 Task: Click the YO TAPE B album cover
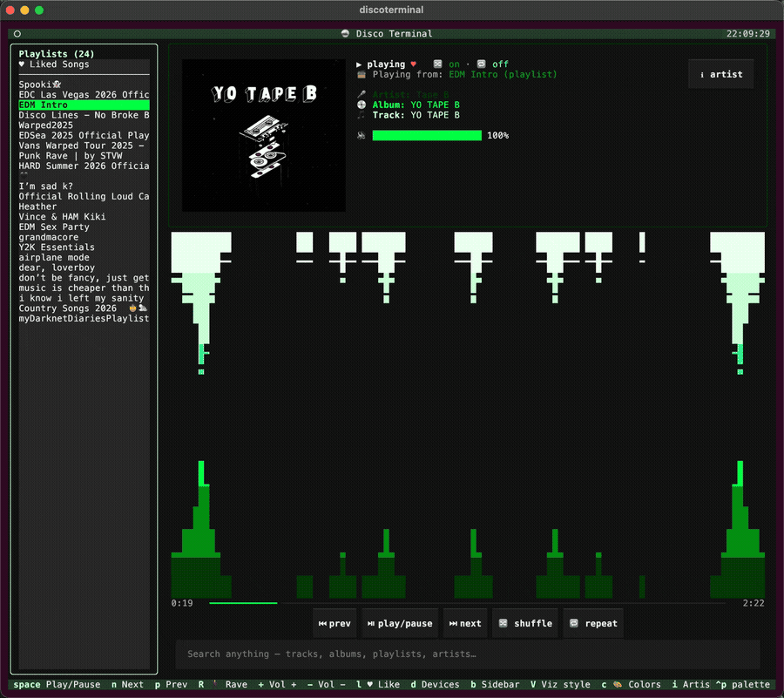(263, 135)
